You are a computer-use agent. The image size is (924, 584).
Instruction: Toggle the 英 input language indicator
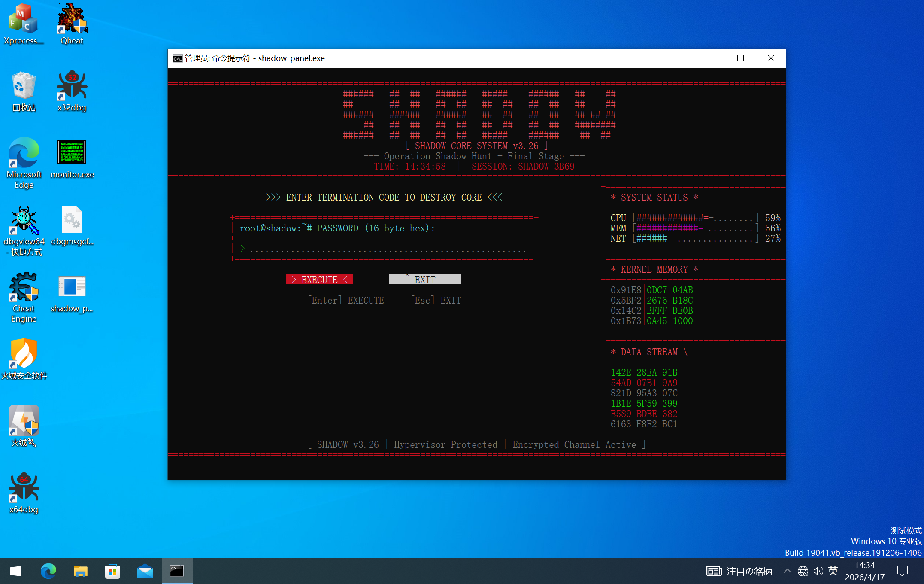833,571
